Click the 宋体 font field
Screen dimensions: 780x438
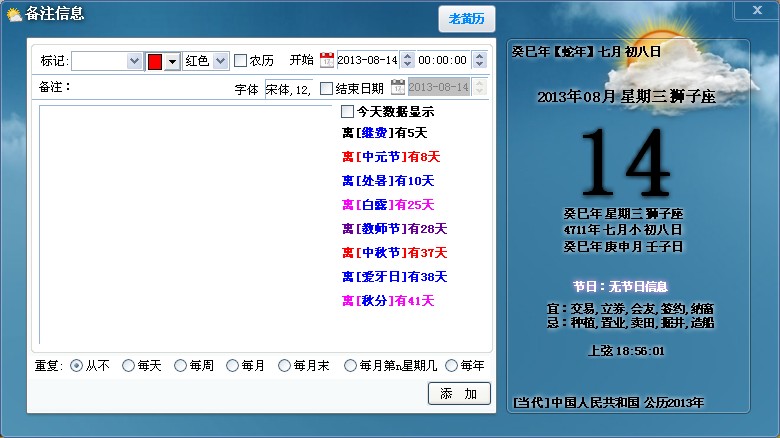pyautogui.click(x=288, y=88)
